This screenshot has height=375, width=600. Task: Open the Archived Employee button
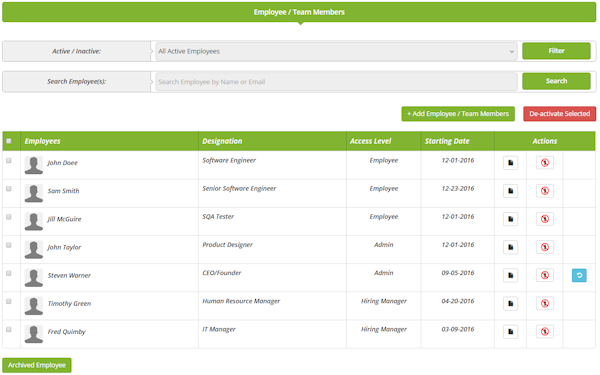click(37, 365)
